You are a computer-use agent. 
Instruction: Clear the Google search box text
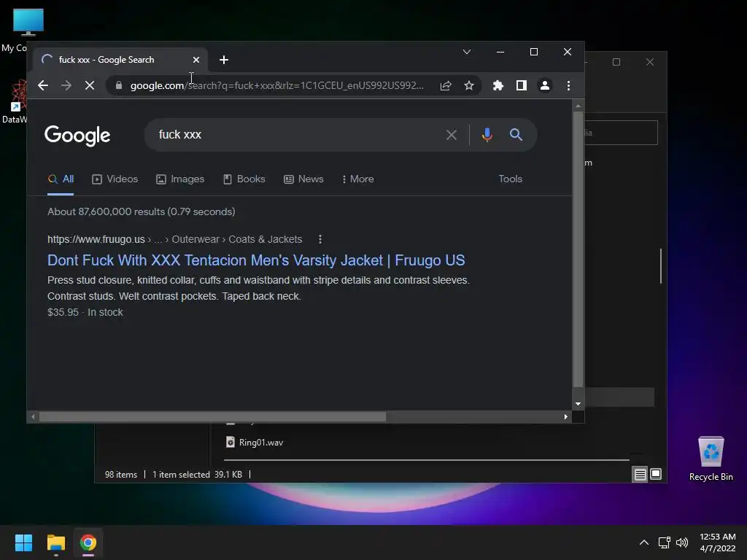451,135
